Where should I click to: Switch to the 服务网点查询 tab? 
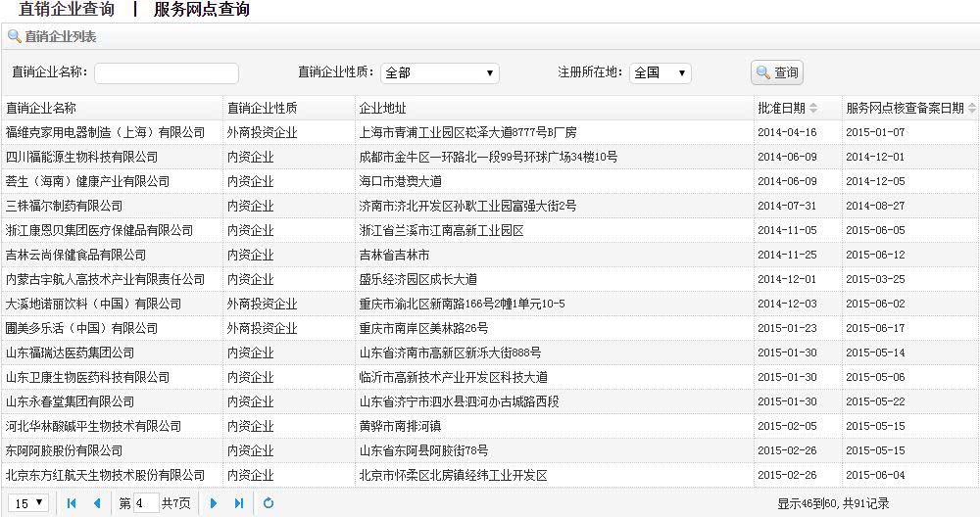pyautogui.click(x=202, y=10)
